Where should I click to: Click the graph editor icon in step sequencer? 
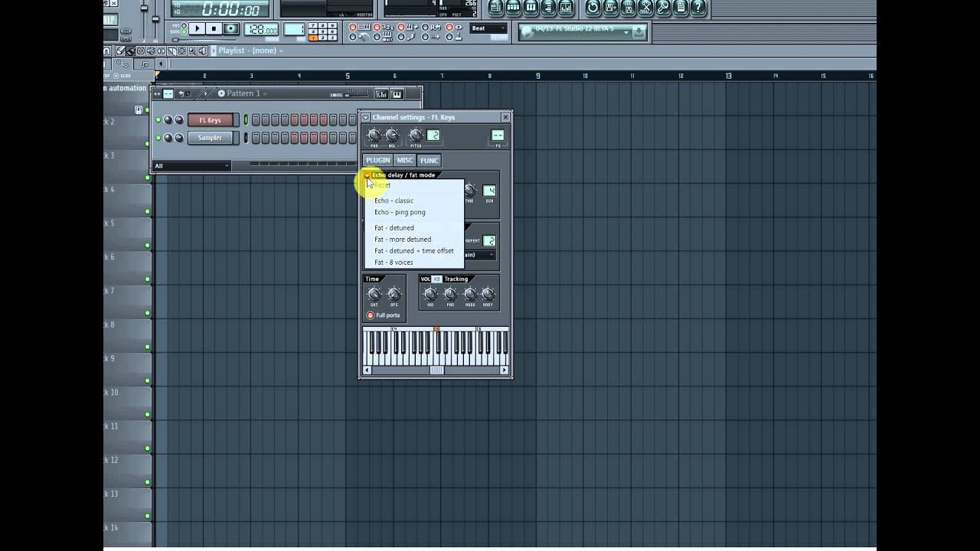(x=381, y=94)
